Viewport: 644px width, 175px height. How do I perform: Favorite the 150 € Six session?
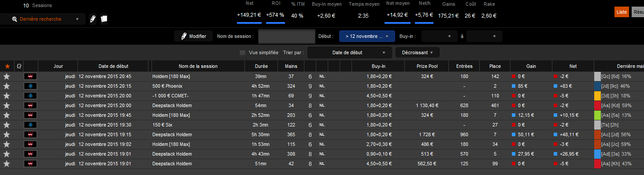click(7, 125)
